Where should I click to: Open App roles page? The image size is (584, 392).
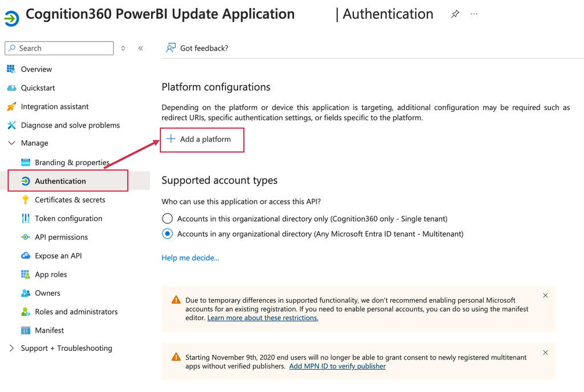point(51,275)
